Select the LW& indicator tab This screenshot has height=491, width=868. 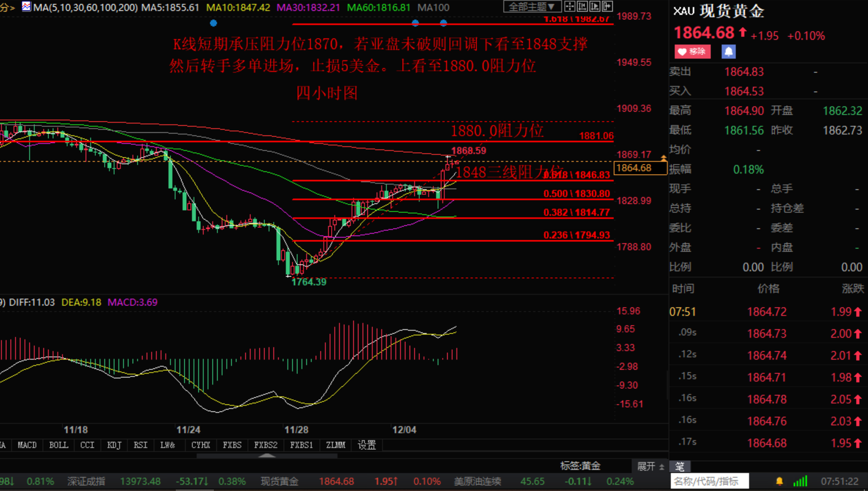coord(167,445)
